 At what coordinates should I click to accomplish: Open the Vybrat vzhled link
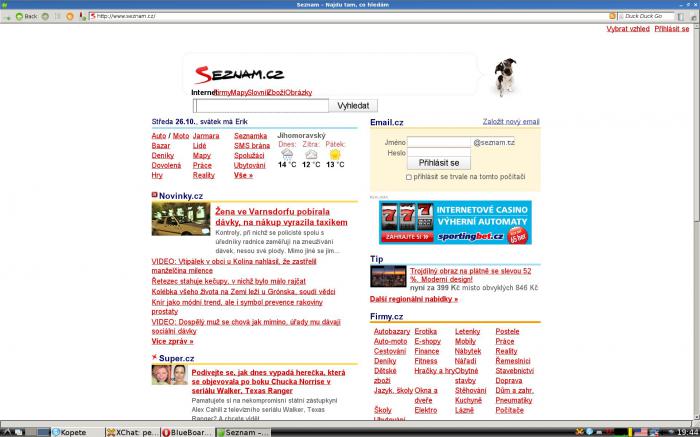628,29
